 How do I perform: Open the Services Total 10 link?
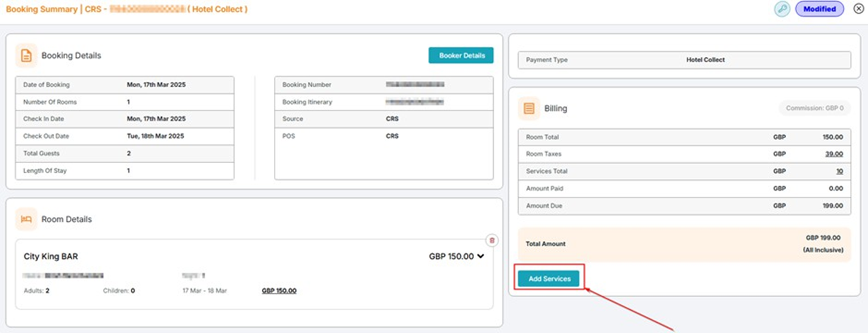(x=839, y=172)
